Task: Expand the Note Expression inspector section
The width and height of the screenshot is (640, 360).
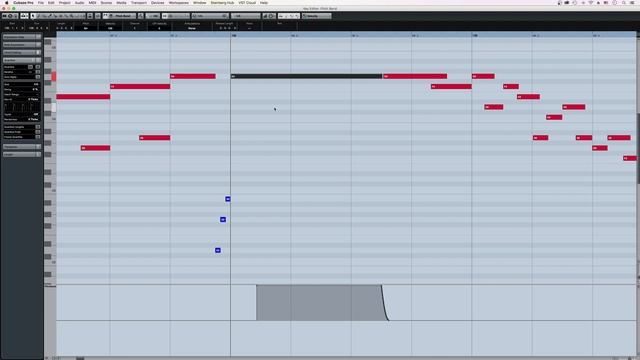Action: (x=22, y=44)
